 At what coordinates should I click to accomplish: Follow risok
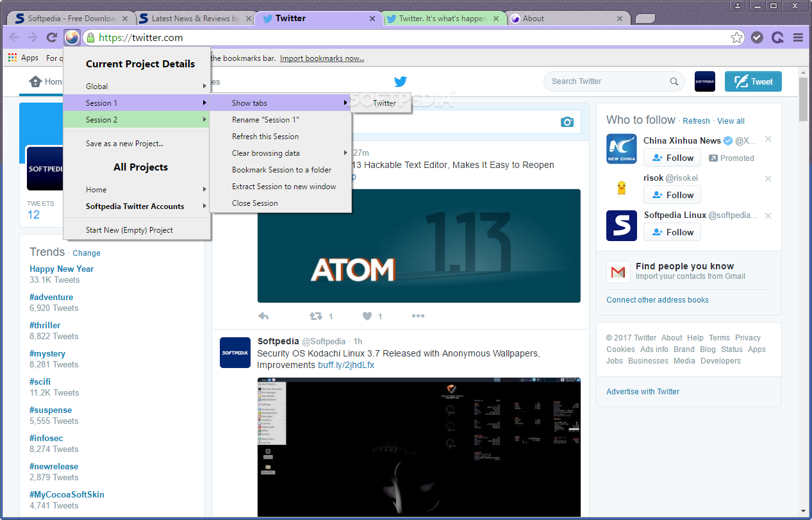pyautogui.click(x=672, y=195)
